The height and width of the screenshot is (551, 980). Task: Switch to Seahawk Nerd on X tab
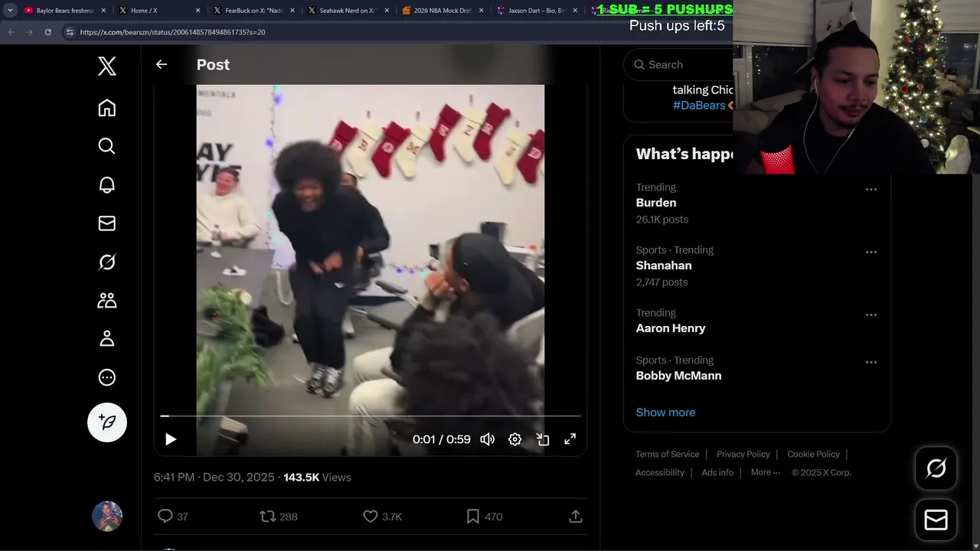click(x=348, y=11)
